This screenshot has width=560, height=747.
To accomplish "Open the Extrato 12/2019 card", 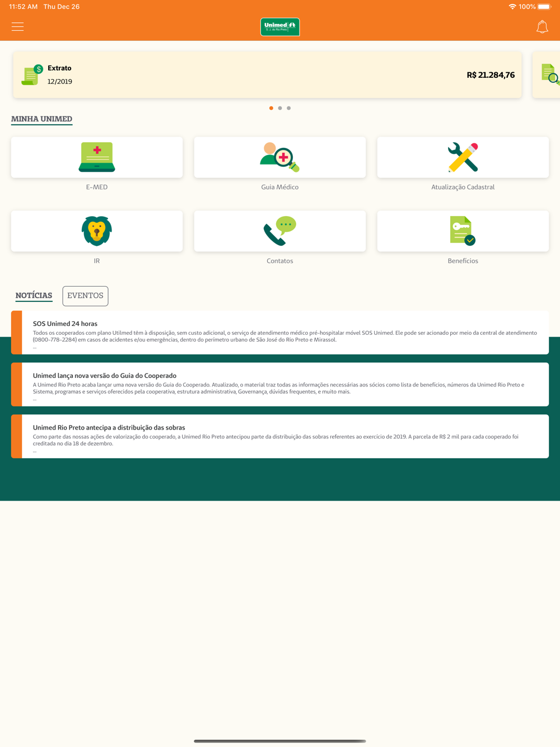I will pyautogui.click(x=268, y=75).
